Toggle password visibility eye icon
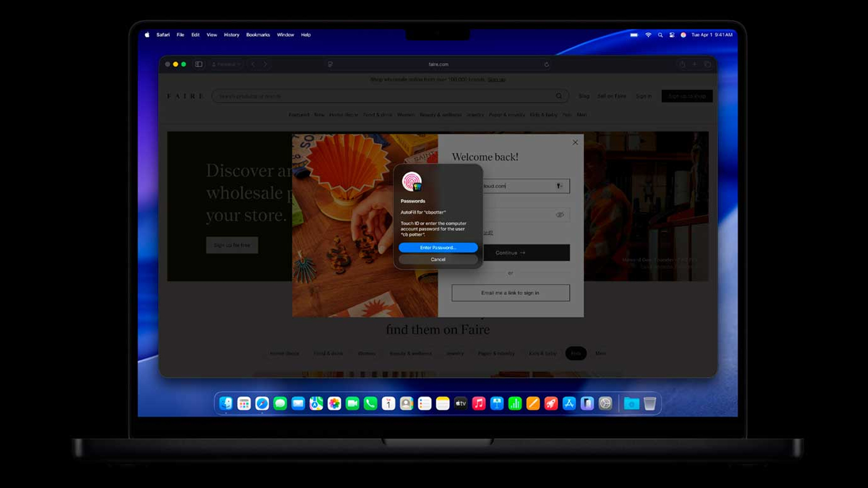 click(559, 215)
